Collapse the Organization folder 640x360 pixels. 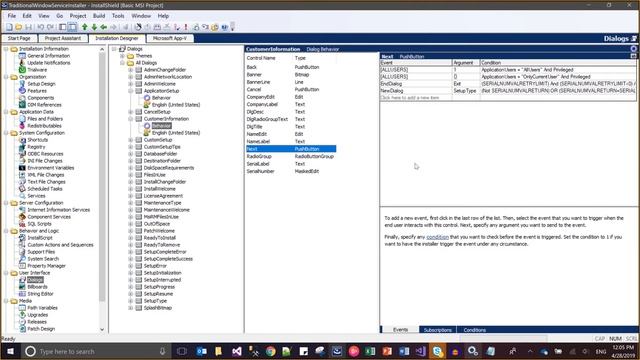(x=6, y=77)
